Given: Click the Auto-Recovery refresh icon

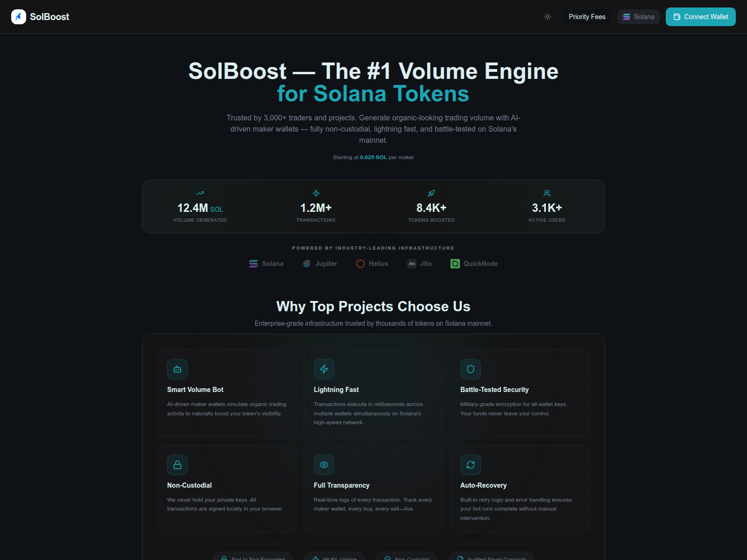Looking at the screenshot, I should click(471, 465).
